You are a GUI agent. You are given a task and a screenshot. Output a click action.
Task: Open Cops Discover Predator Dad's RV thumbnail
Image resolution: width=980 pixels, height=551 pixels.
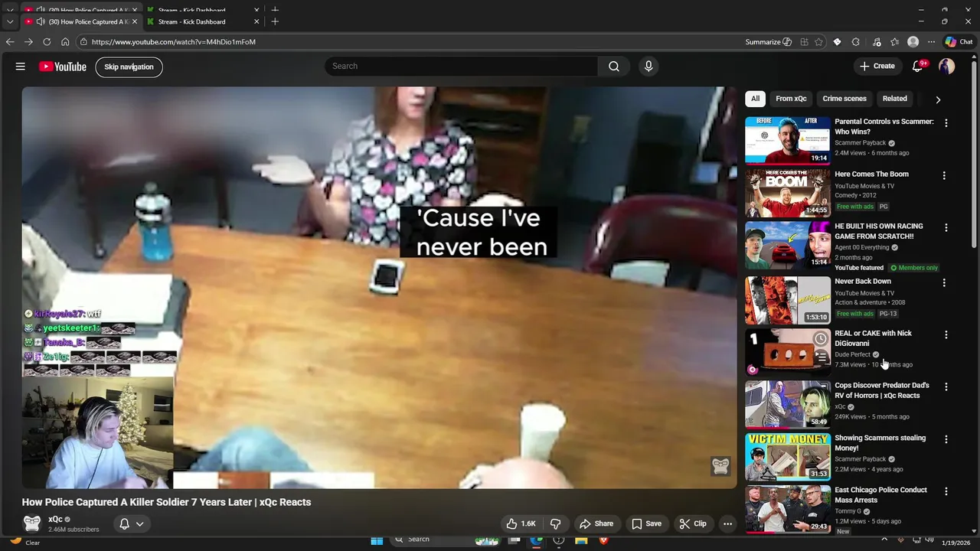click(787, 404)
